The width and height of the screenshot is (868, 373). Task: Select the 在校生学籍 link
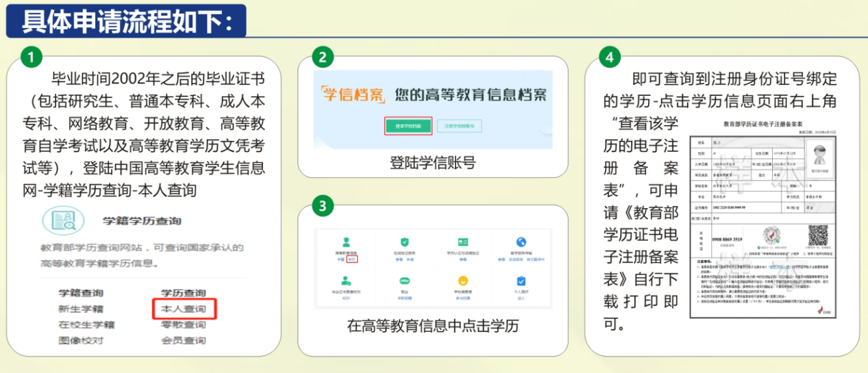pos(86,324)
